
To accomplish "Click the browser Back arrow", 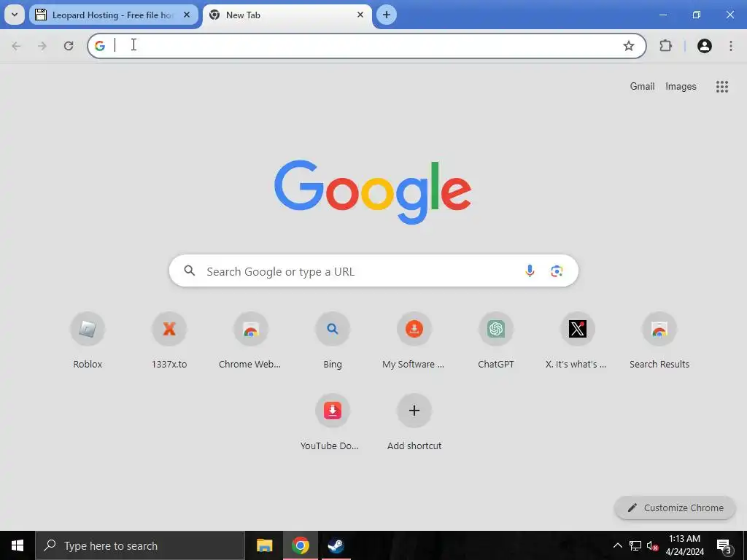I will (16, 46).
